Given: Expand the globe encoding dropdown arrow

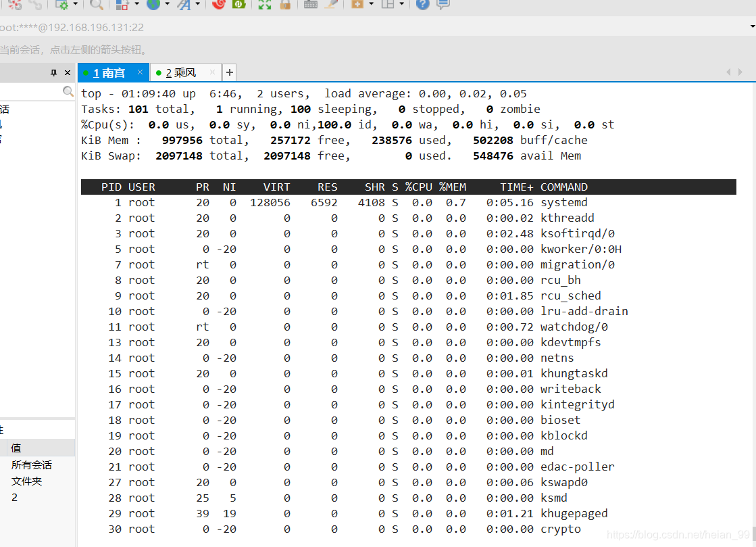Looking at the screenshot, I should 168,4.
